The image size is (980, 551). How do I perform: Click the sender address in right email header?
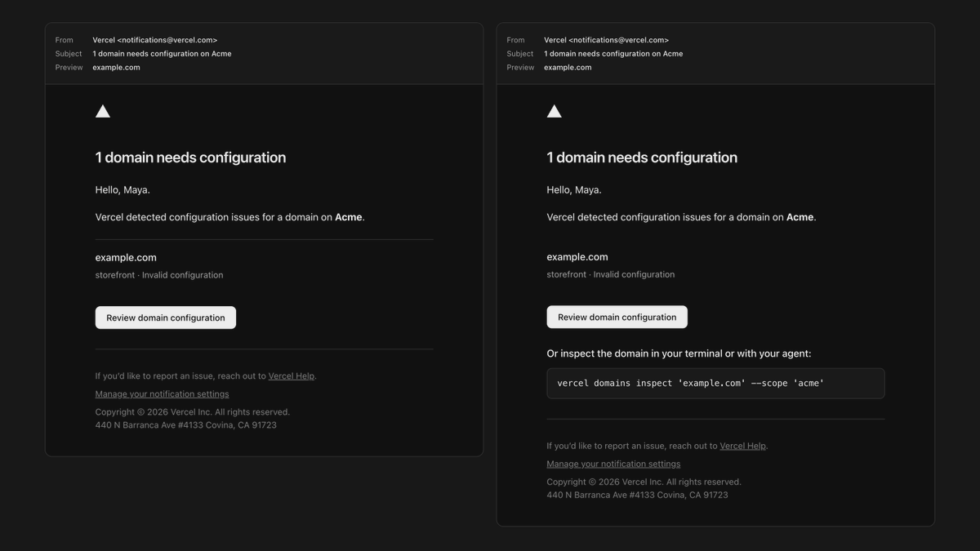[607, 40]
